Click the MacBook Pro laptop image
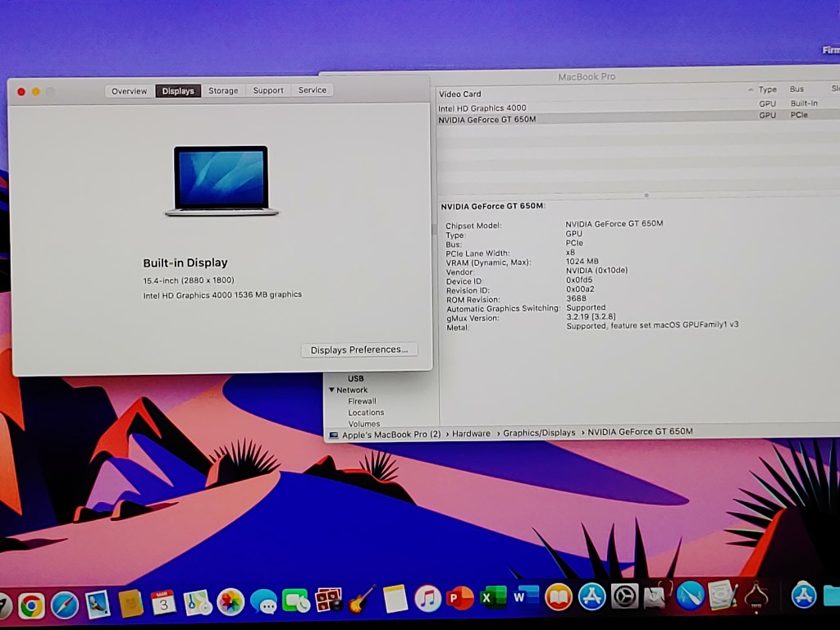The width and height of the screenshot is (840, 630). pyautogui.click(x=221, y=181)
